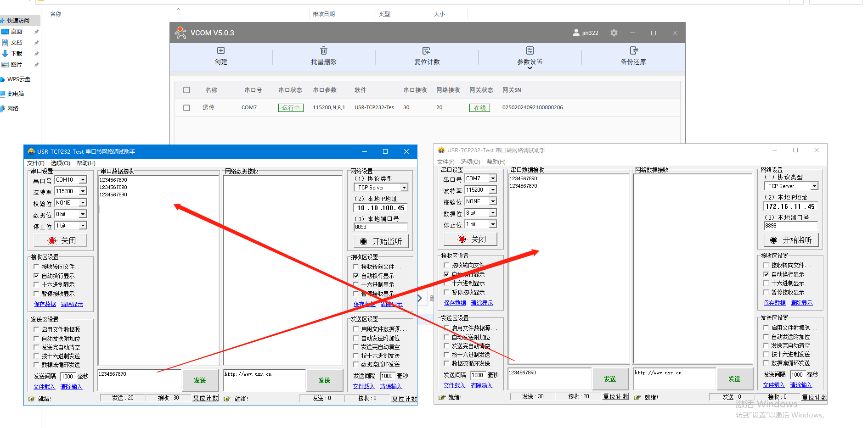The height and width of the screenshot is (428, 868).
Task: Open 文件(F) menu in the active USR-TCP232-Test window
Action: coord(35,163)
